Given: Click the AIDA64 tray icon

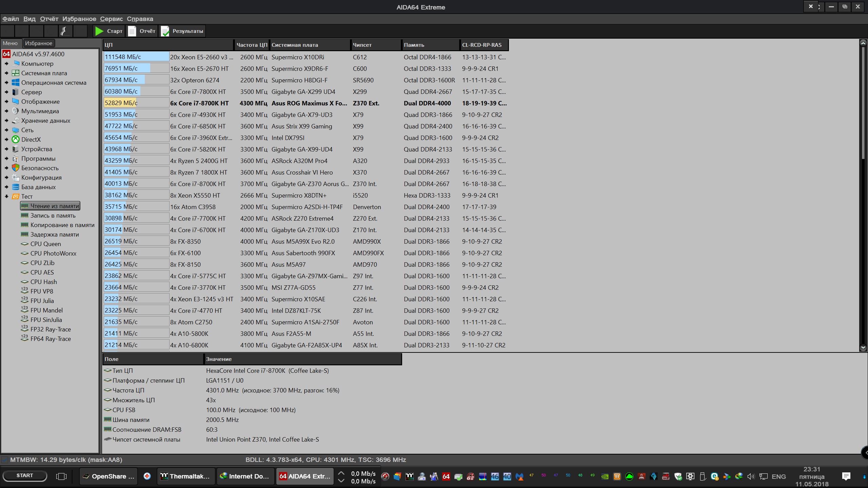Looking at the screenshot, I should (446, 476).
